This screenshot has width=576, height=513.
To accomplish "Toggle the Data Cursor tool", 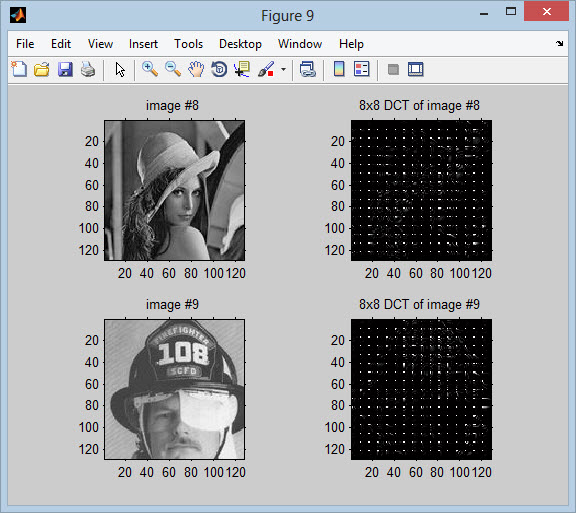I will (242, 69).
